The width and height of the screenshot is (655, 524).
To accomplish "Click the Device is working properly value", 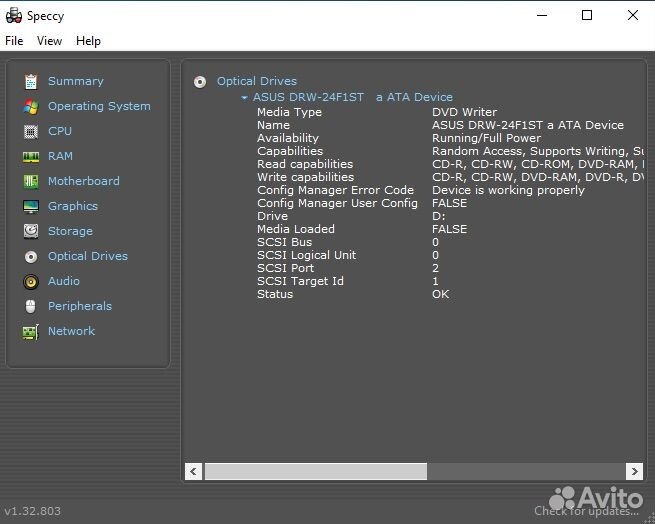I will pos(508,190).
